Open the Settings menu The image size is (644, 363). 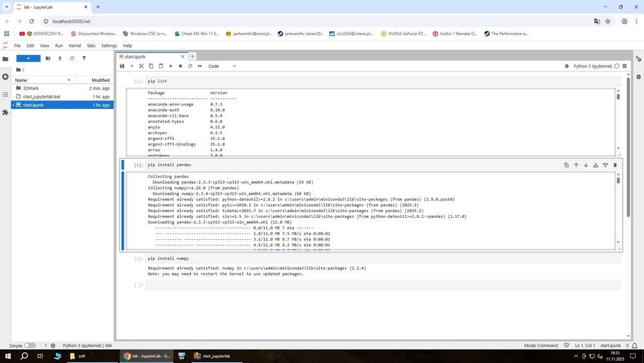click(109, 46)
